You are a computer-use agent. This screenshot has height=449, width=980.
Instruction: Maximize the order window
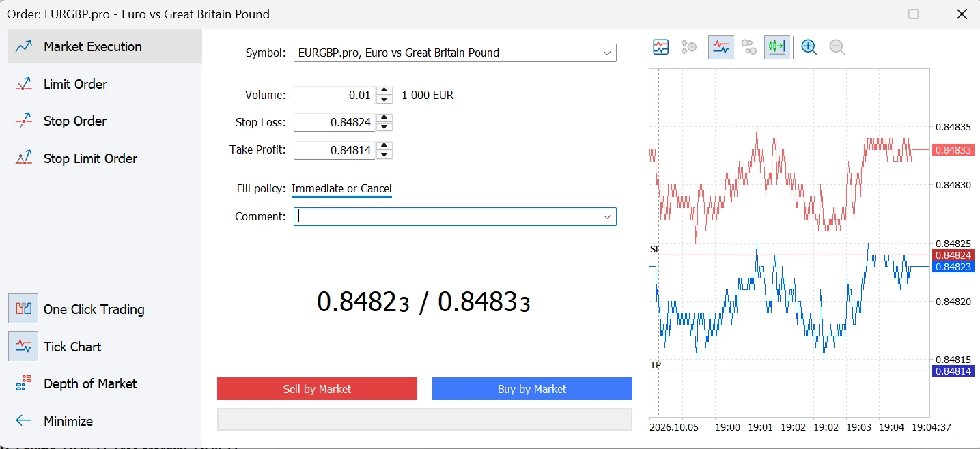[x=913, y=14]
